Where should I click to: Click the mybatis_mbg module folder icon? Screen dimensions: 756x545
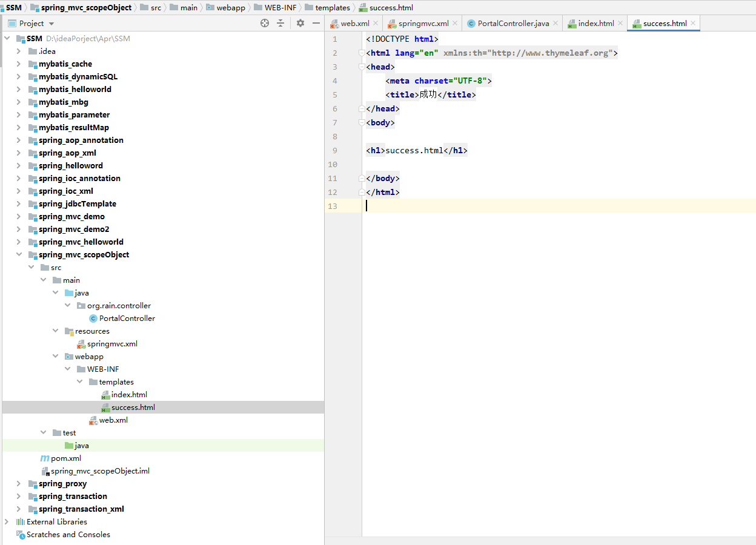click(x=33, y=102)
